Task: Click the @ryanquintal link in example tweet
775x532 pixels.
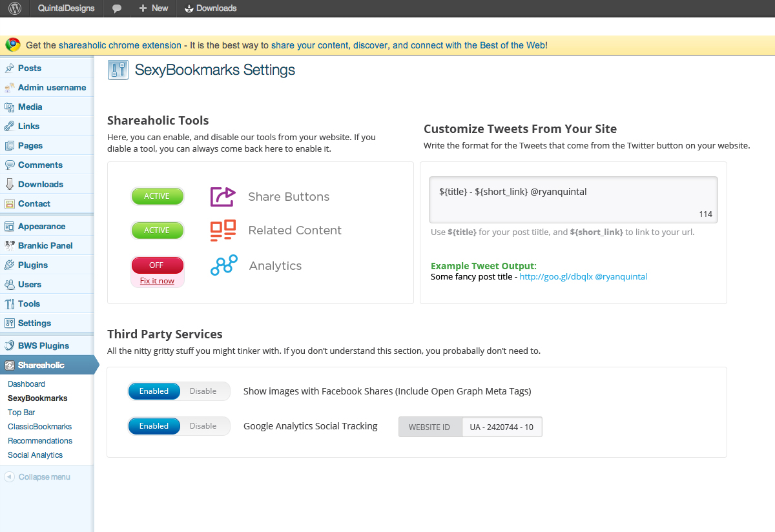Action: click(621, 276)
